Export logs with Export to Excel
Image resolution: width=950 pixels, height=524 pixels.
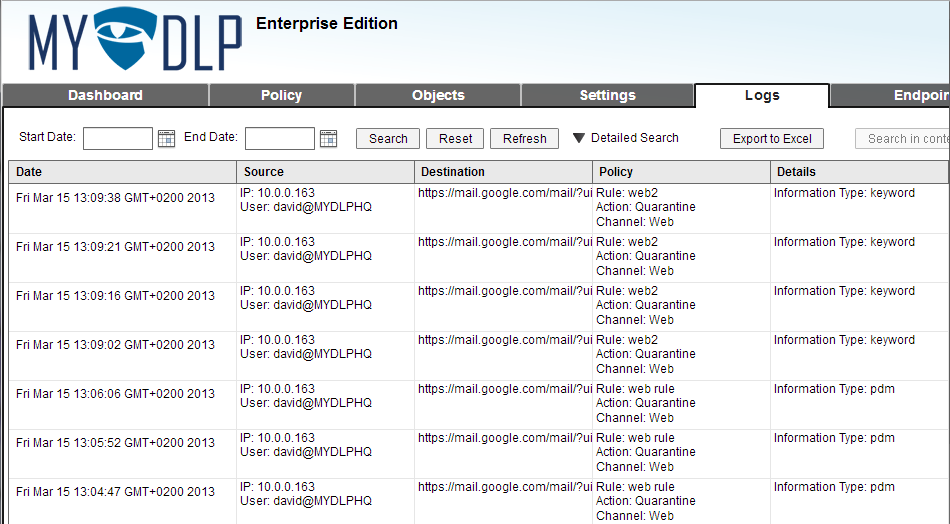pyautogui.click(x=772, y=139)
